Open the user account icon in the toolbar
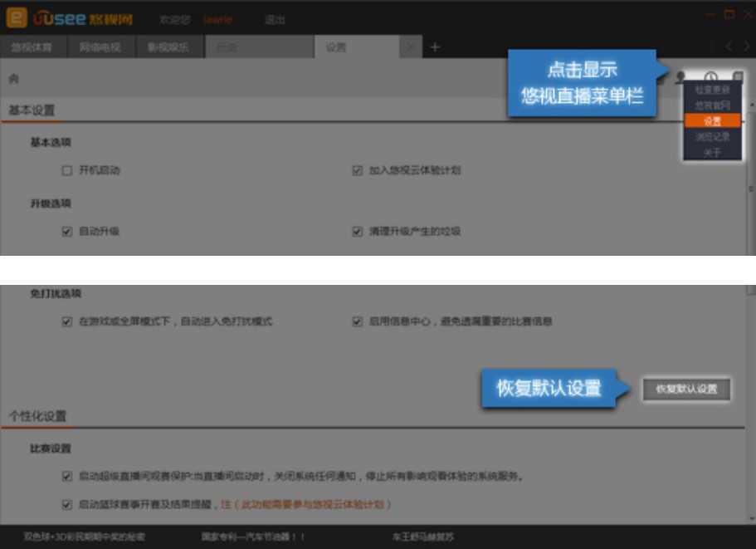 tap(680, 76)
